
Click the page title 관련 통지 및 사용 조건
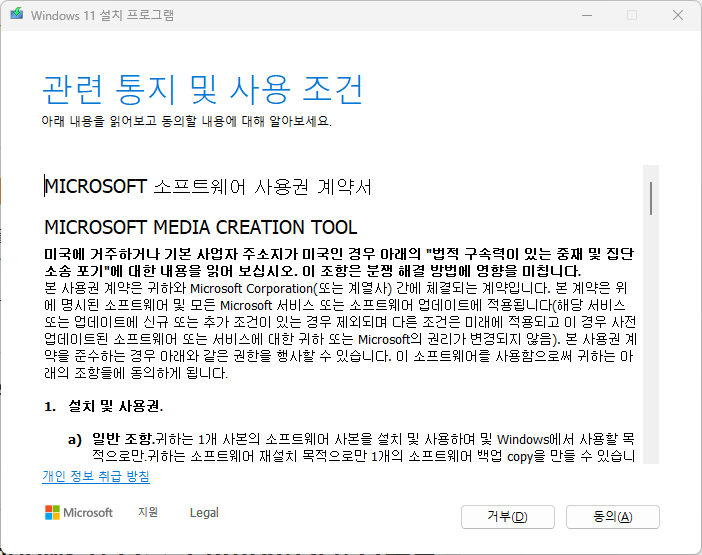202,90
